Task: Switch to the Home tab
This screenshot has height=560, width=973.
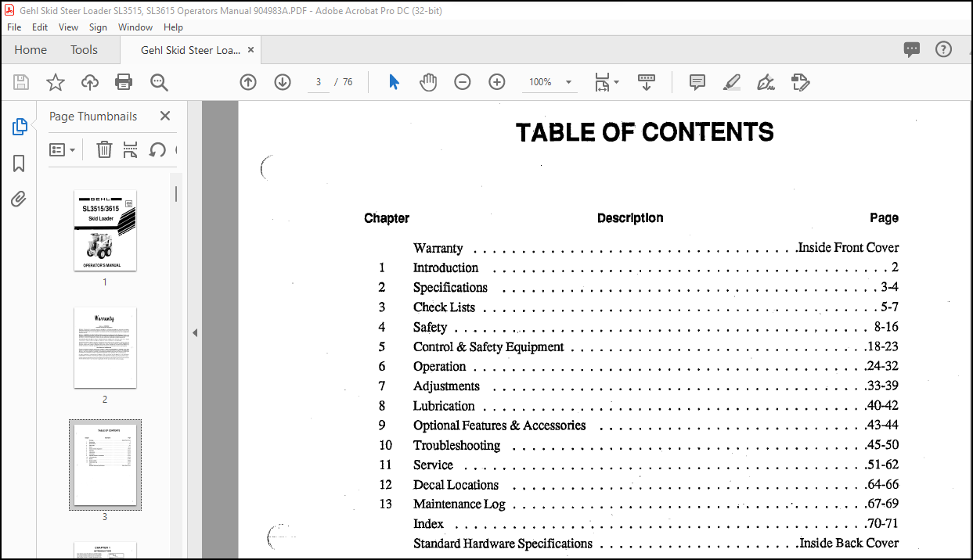Action: point(31,50)
